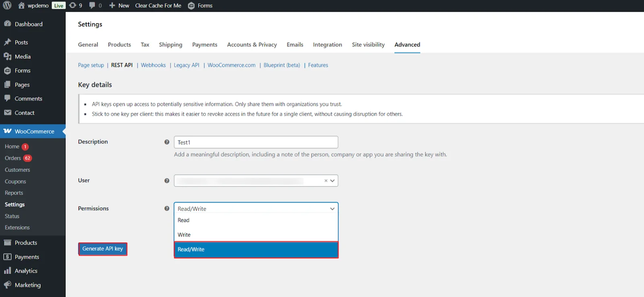Open the Legacy API link
The height and width of the screenshot is (297, 644).
187,65
